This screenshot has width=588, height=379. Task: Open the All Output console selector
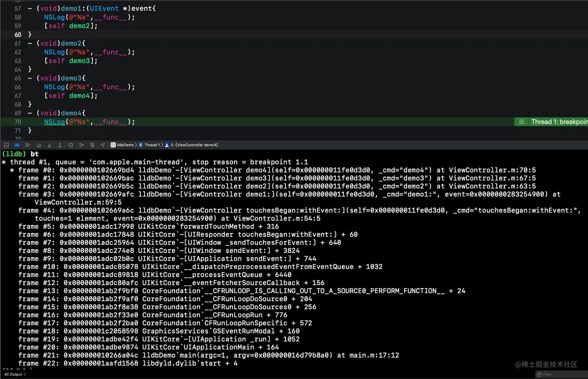[x=15, y=374]
